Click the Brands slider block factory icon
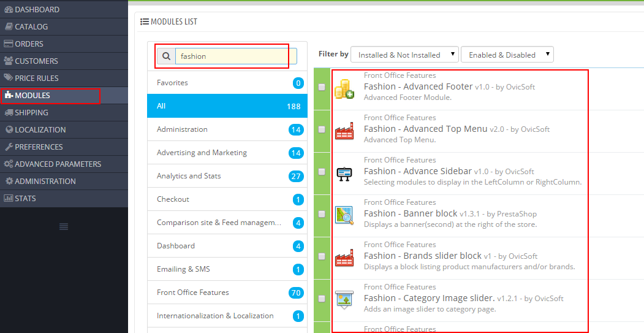Screen dimensions: 644x333 pyautogui.click(x=344, y=258)
